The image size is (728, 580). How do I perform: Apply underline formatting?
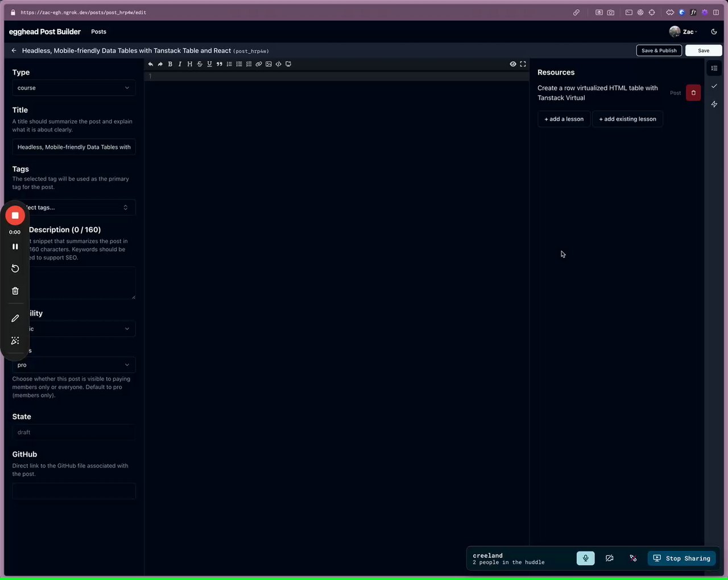click(x=209, y=64)
